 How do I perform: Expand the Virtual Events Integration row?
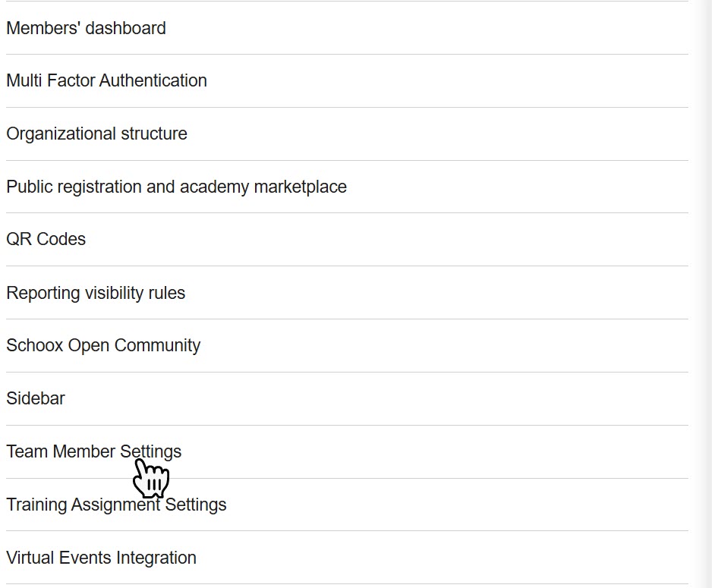coord(101,558)
